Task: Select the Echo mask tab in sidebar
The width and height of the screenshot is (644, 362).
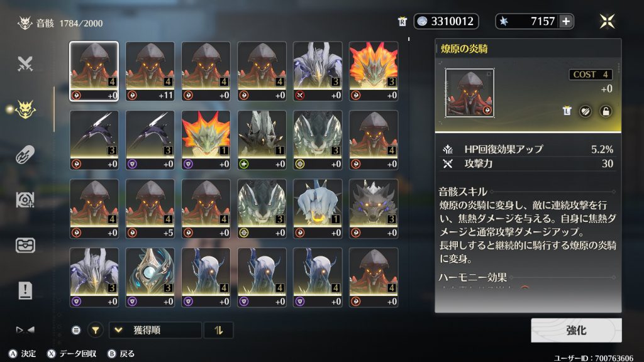Action: [x=25, y=109]
